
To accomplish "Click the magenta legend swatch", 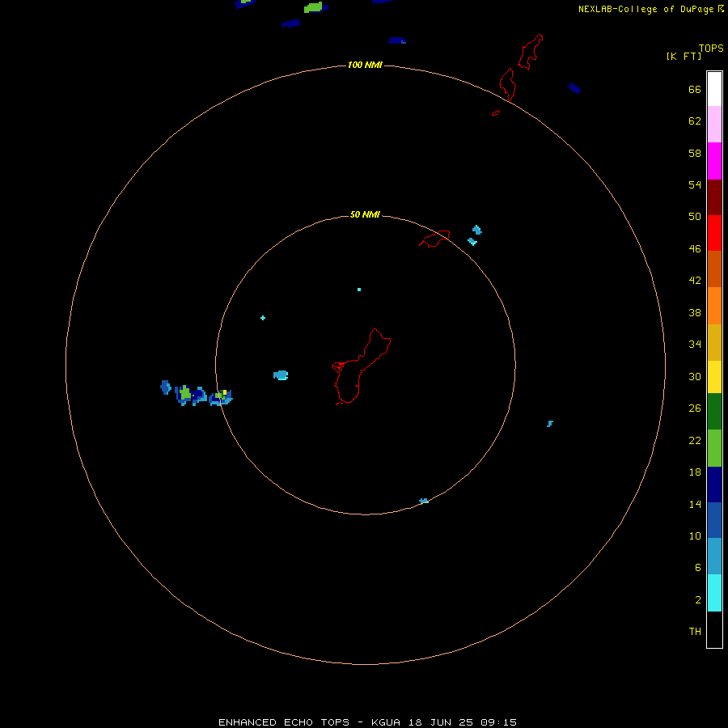I will pyautogui.click(x=714, y=161).
